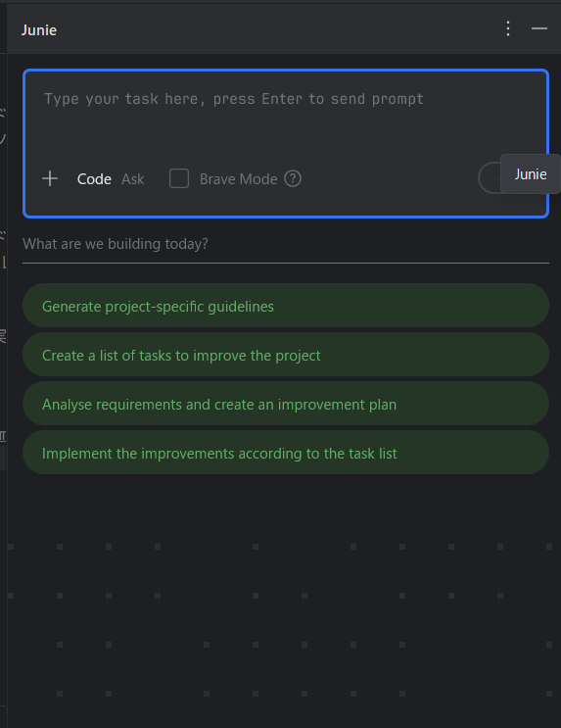
Task: Run Implement the improvements according to task list
Action: click(286, 453)
